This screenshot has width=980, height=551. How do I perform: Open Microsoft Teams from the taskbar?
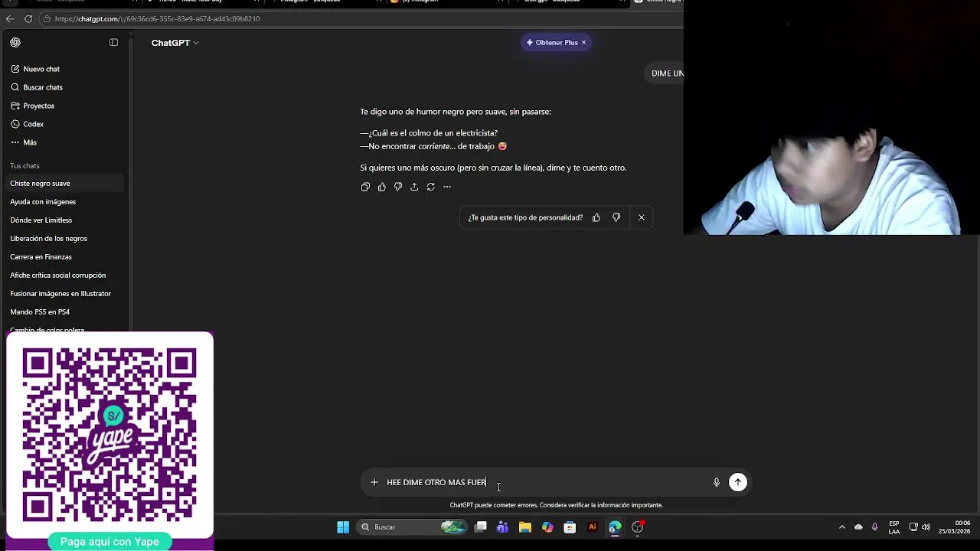point(502,527)
